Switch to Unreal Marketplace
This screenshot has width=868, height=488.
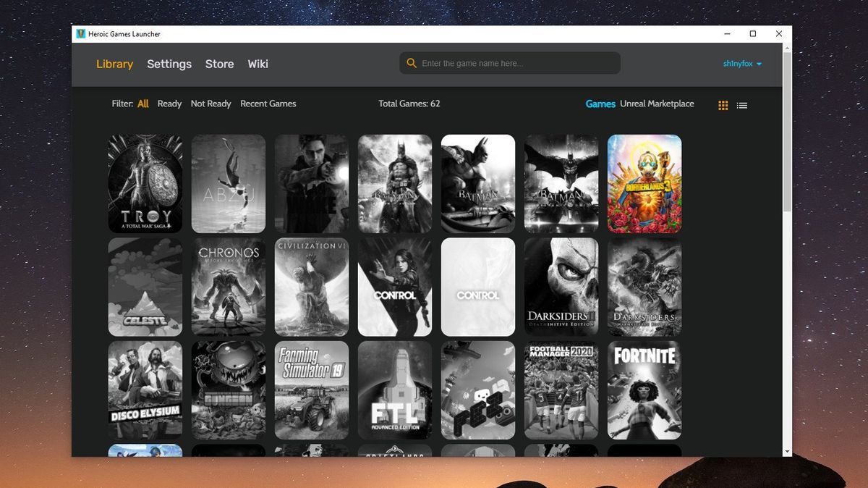(x=657, y=104)
